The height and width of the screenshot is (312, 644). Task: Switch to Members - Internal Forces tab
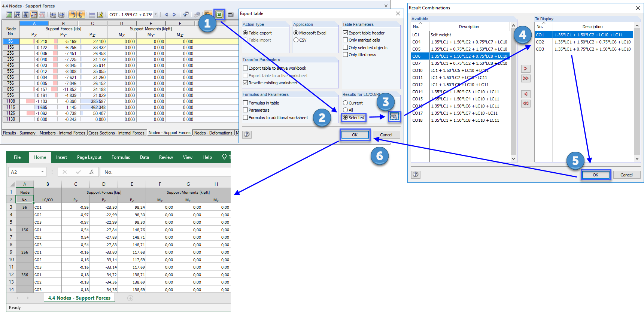click(x=62, y=133)
